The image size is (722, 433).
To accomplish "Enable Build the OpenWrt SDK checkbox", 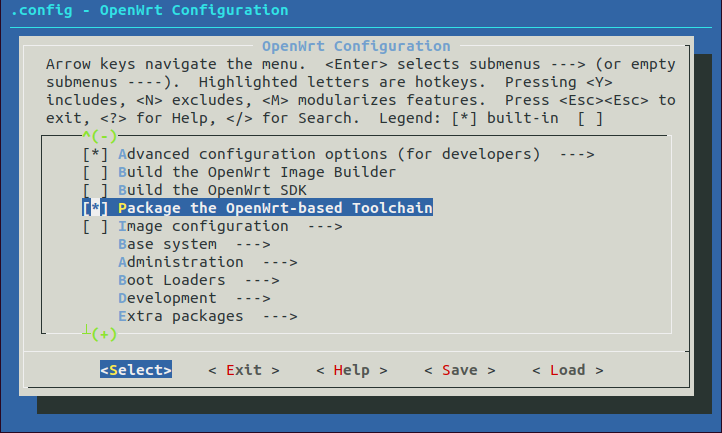I will pos(95,190).
